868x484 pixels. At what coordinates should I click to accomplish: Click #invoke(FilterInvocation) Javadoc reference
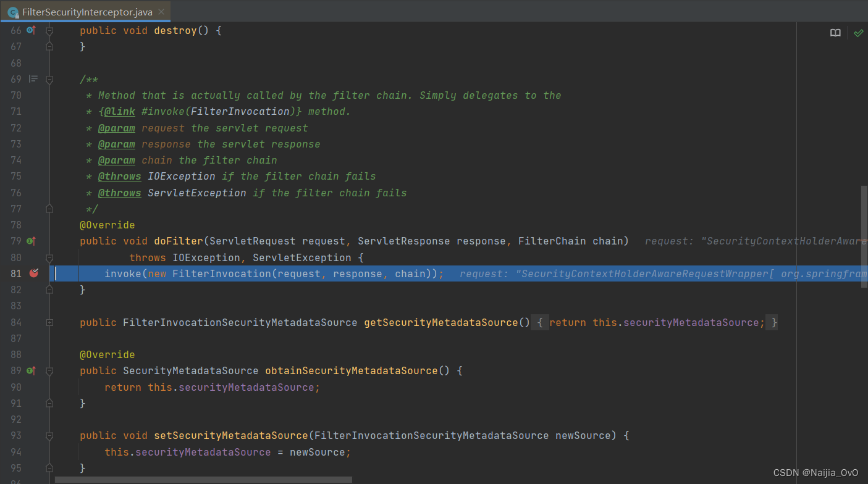tap(219, 112)
